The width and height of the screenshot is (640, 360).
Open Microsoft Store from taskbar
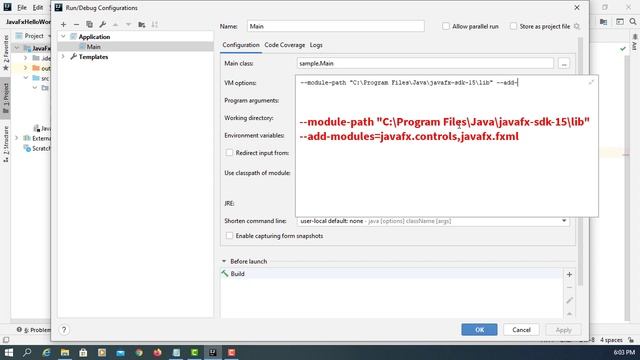coord(83,352)
